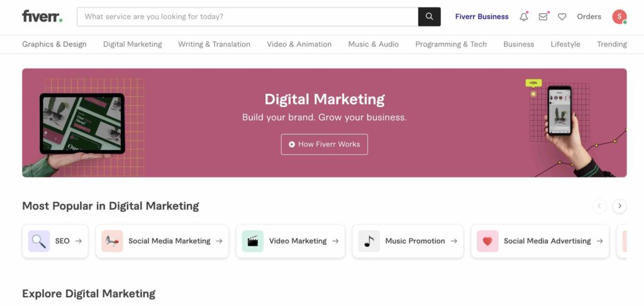Show previous popular categories with left chevron
The width and height of the screenshot is (644, 306).
[599, 206]
